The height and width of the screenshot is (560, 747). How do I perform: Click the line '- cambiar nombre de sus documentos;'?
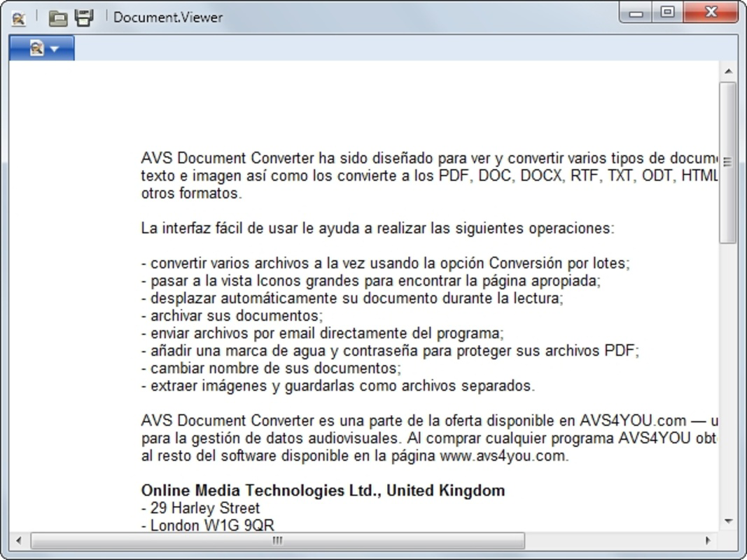[x=271, y=368]
